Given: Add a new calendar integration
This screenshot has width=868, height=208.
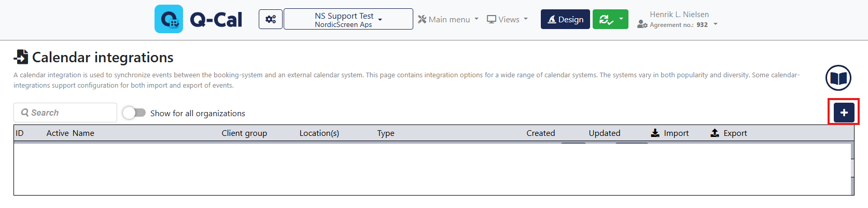Looking at the screenshot, I should click(x=844, y=113).
